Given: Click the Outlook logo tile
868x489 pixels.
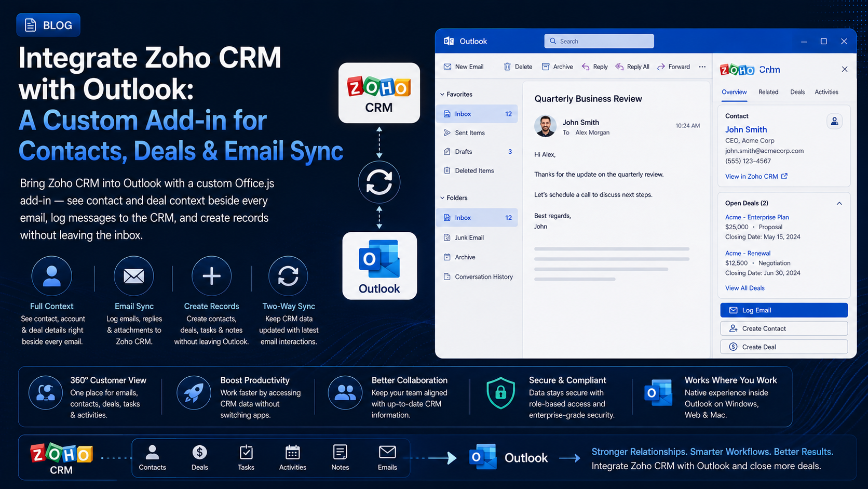Looking at the screenshot, I should (379, 266).
